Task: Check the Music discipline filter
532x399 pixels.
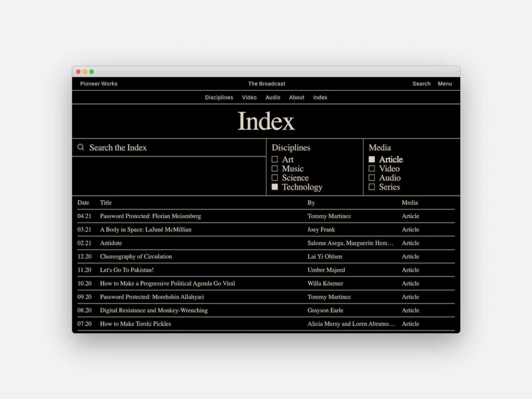Action: [275, 168]
